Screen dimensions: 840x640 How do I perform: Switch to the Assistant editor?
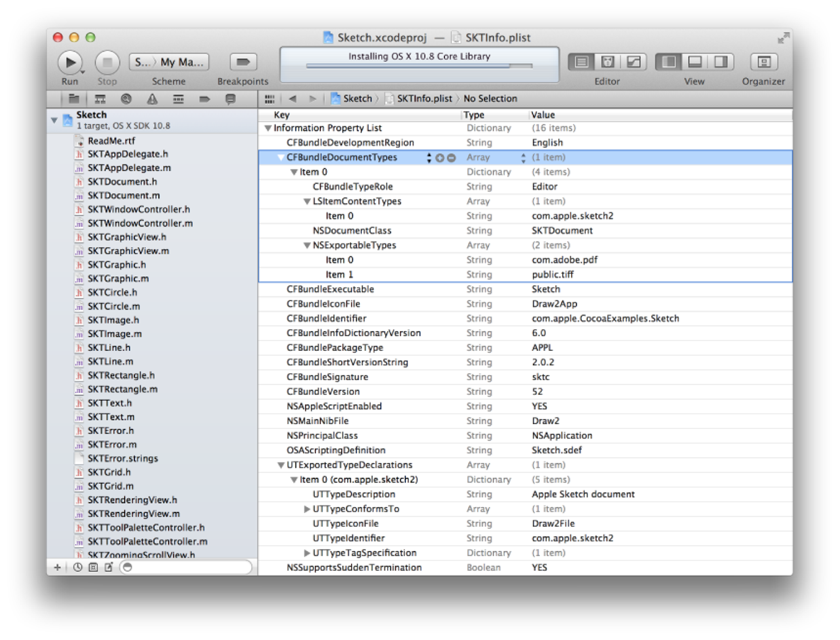tap(608, 62)
